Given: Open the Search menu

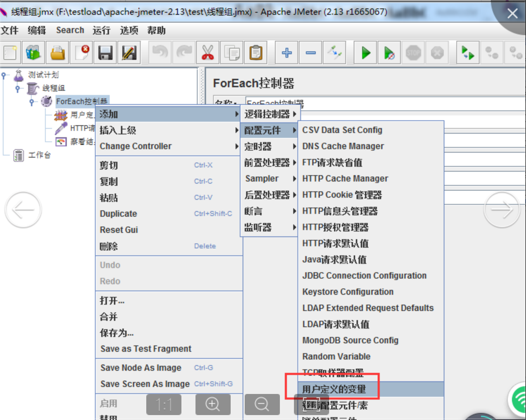Looking at the screenshot, I should click(70, 30).
